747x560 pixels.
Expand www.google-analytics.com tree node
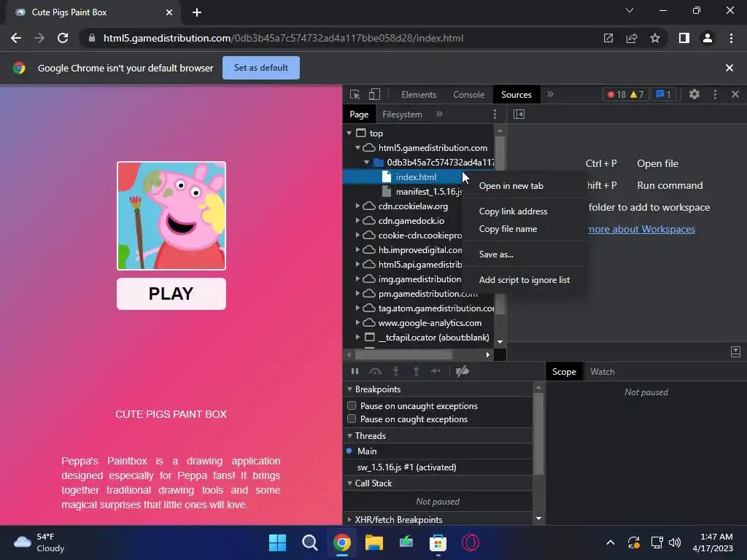[357, 322]
